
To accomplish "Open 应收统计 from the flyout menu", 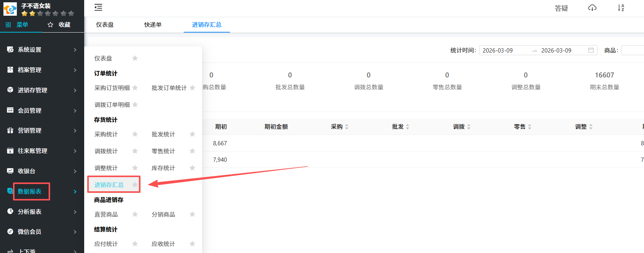I will (163, 244).
